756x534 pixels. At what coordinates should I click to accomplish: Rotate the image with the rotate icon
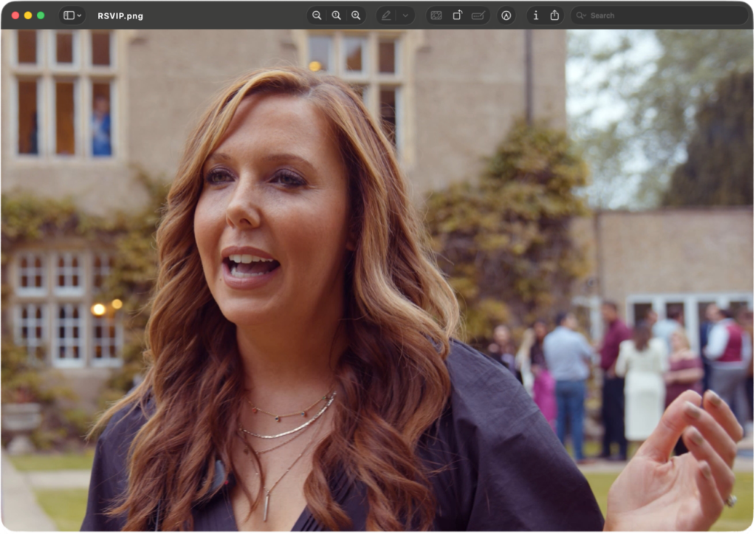pyautogui.click(x=457, y=16)
